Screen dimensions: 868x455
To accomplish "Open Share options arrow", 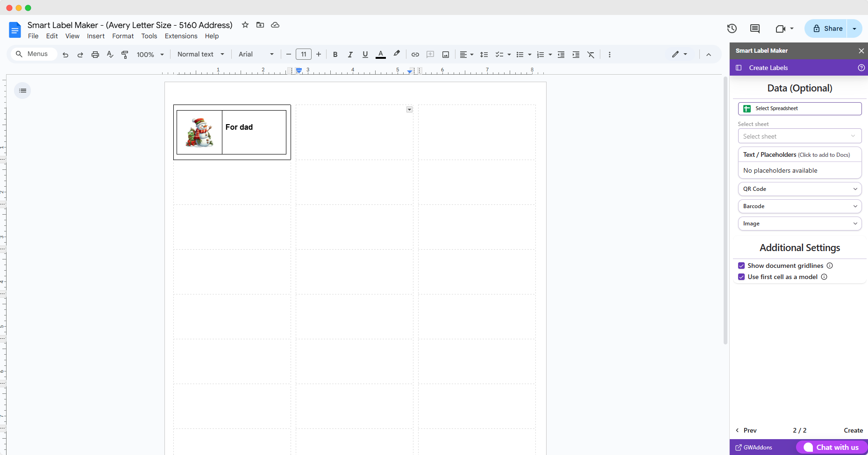I will pyautogui.click(x=854, y=28).
